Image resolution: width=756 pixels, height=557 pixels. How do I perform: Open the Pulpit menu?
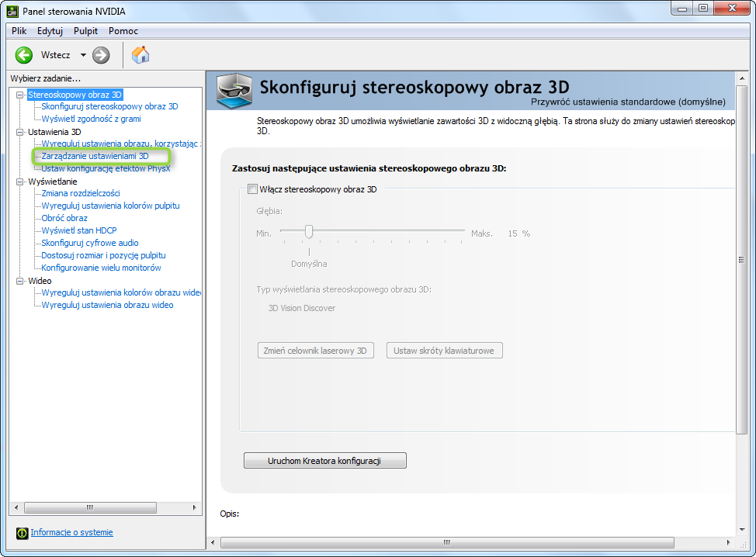pyautogui.click(x=86, y=31)
